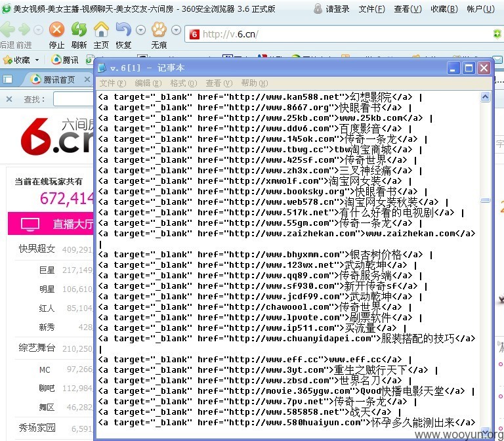Click the line with 买流量
The width and height of the screenshot is (504, 441).
(252, 328)
